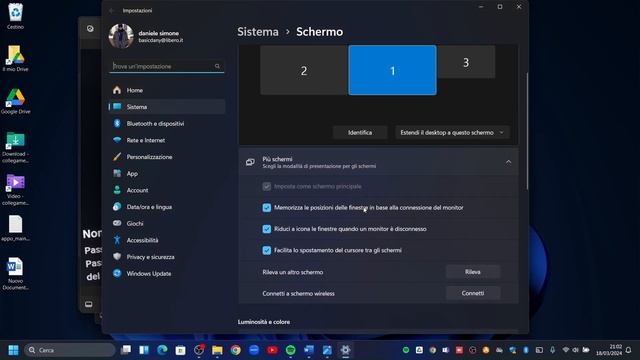Open Microsoft Store from the taskbar
Screen dimensions: 640x360
[180, 350]
